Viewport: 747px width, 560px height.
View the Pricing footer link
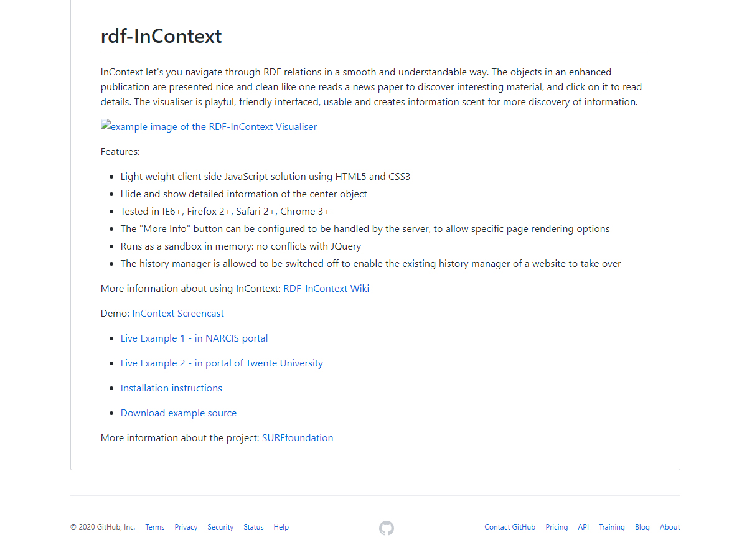557,527
